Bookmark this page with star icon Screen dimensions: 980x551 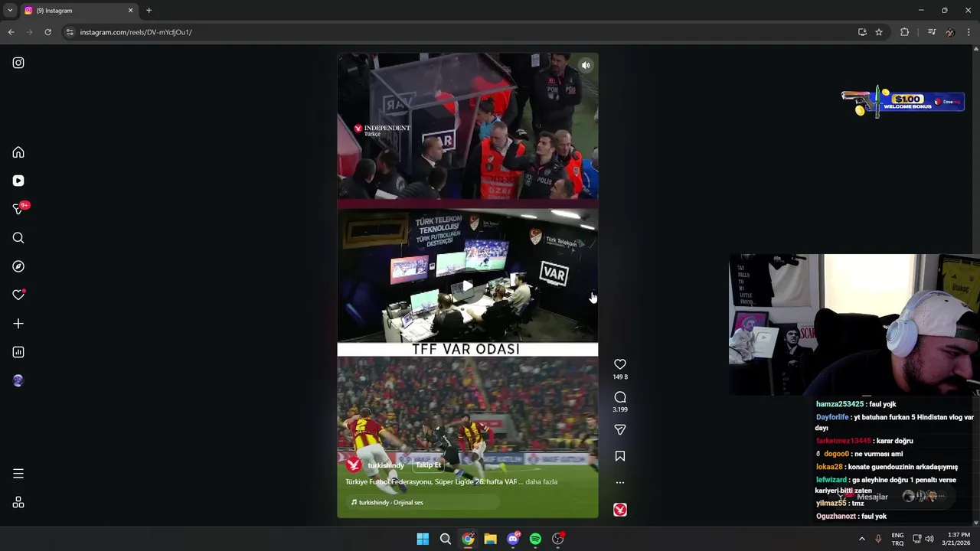point(879,32)
